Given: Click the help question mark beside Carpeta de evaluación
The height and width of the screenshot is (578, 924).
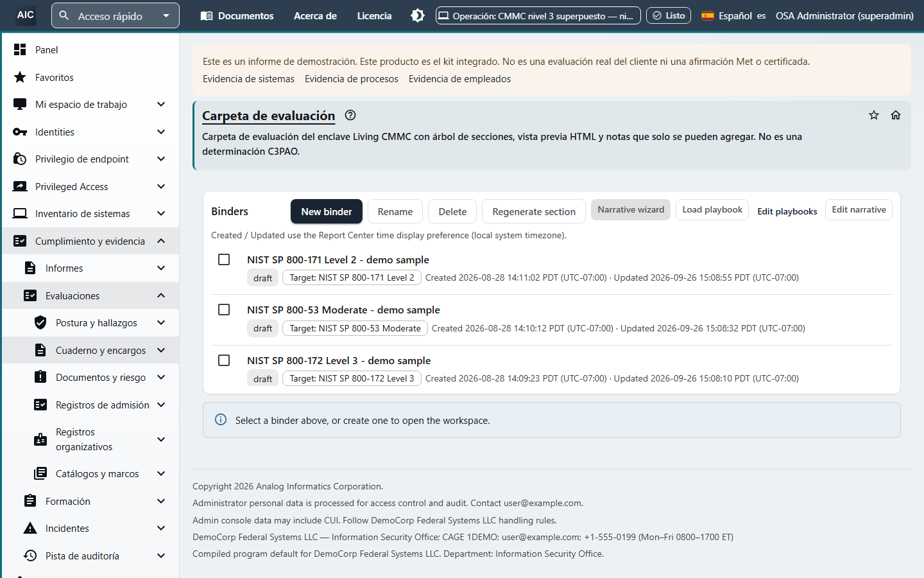Looking at the screenshot, I should pos(350,116).
